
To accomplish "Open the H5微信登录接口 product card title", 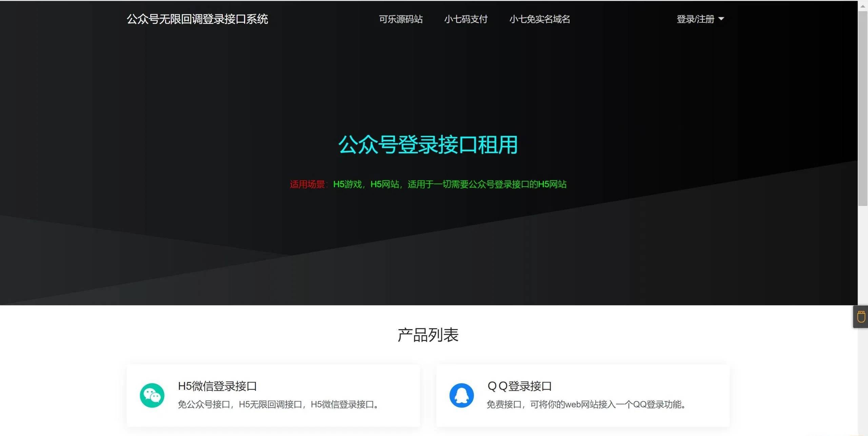I will [217, 386].
